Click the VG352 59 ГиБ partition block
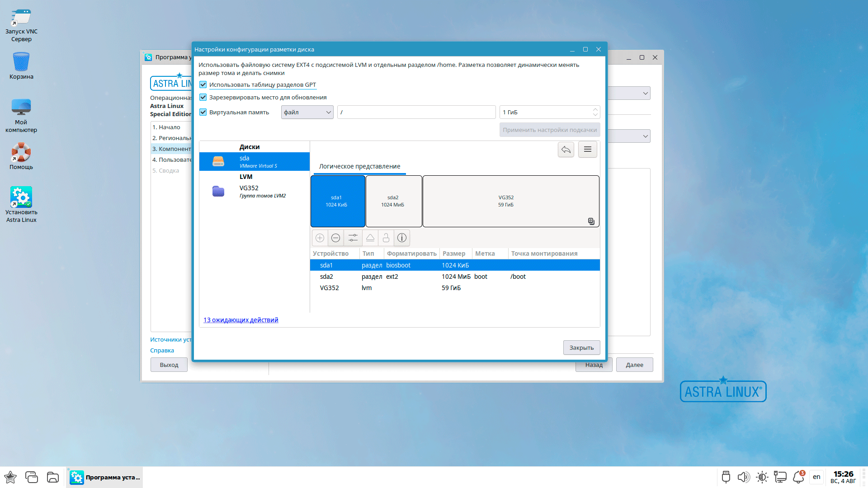Screen dimensions: 868x488 point(510,201)
